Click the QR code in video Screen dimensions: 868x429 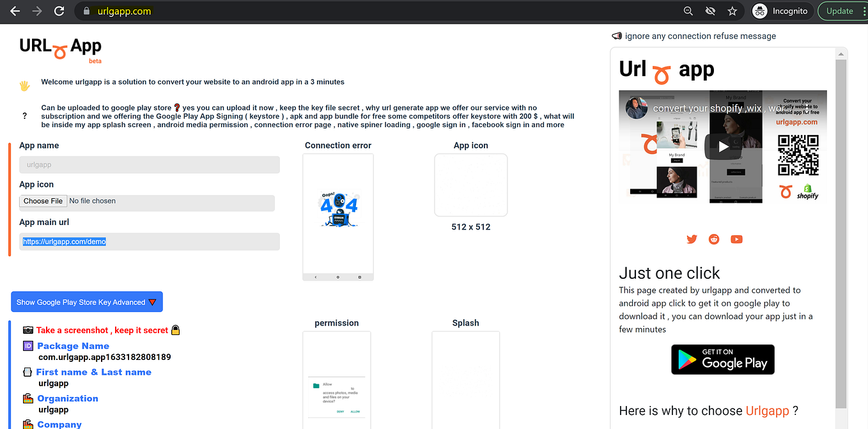coord(798,155)
